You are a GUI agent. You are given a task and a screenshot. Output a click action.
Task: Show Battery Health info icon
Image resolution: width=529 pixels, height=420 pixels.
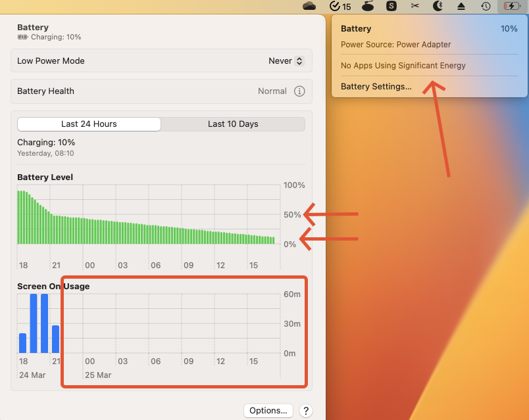299,91
